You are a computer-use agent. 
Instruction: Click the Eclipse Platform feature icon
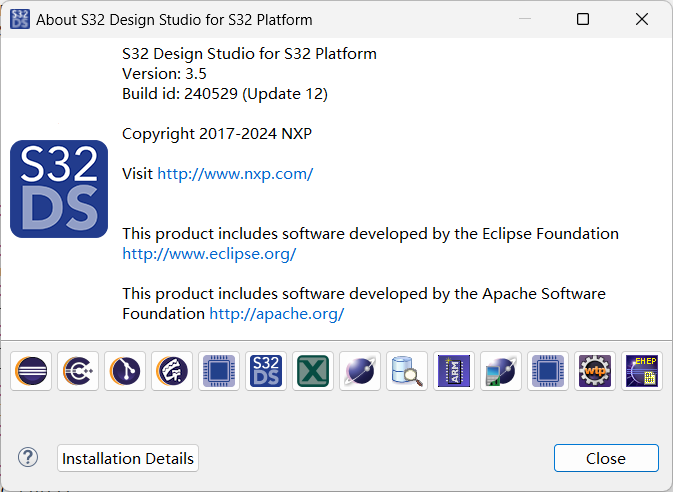point(31,371)
